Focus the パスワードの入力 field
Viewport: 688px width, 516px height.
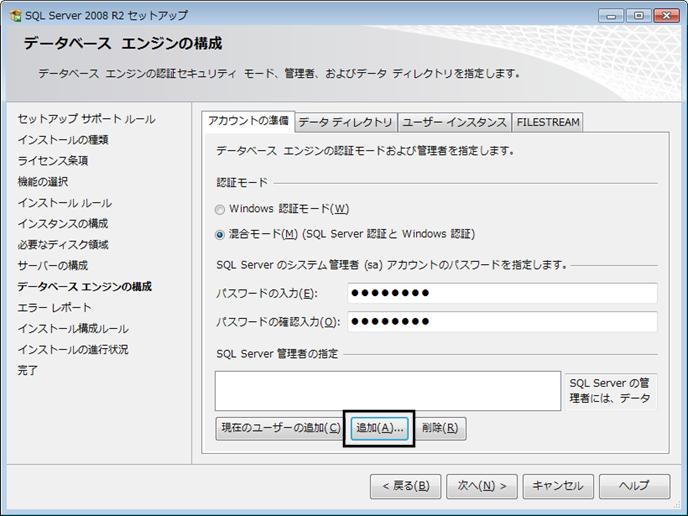[x=502, y=293]
